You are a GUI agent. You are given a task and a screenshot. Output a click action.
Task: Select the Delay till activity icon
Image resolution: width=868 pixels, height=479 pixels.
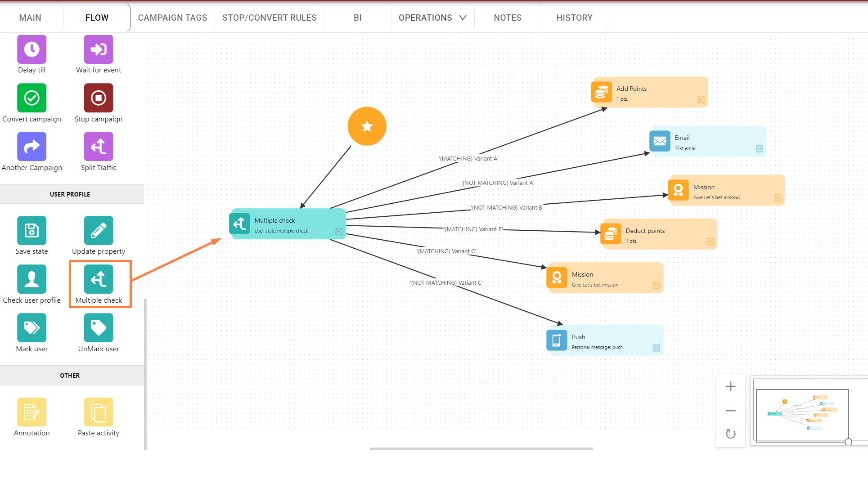coord(31,49)
